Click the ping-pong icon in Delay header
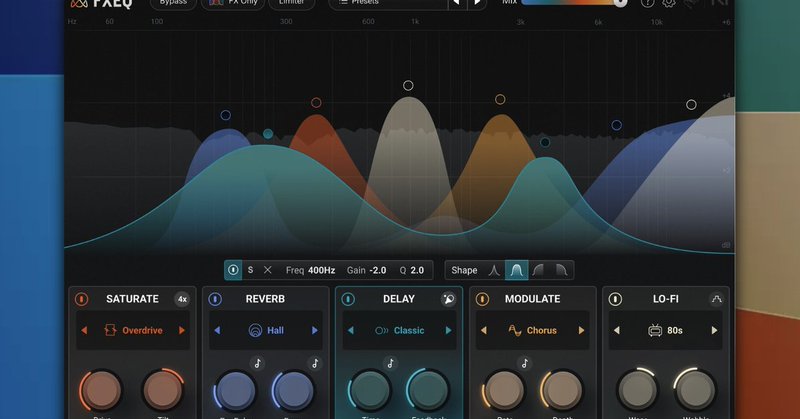 pyautogui.click(x=448, y=299)
